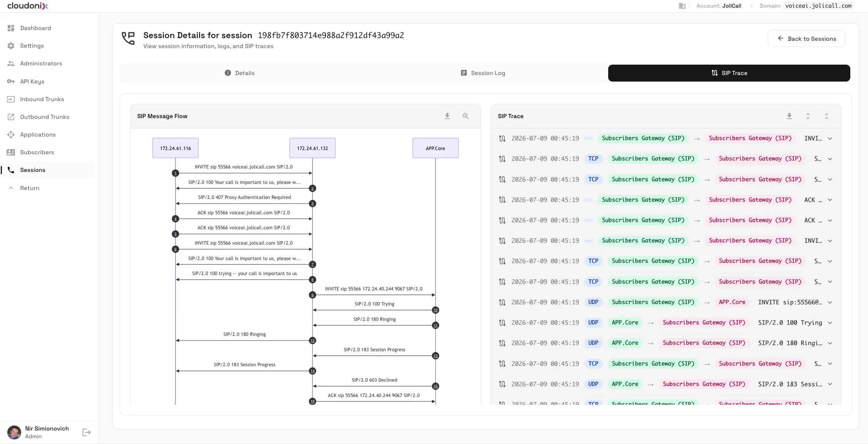Collapse all SIP Trace entries

click(826, 116)
